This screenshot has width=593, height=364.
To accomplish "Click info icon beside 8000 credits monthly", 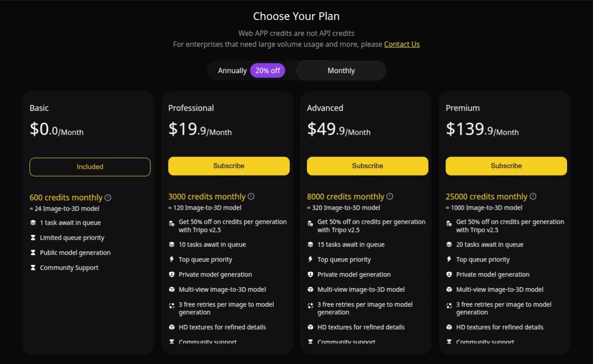I will click(x=390, y=197).
